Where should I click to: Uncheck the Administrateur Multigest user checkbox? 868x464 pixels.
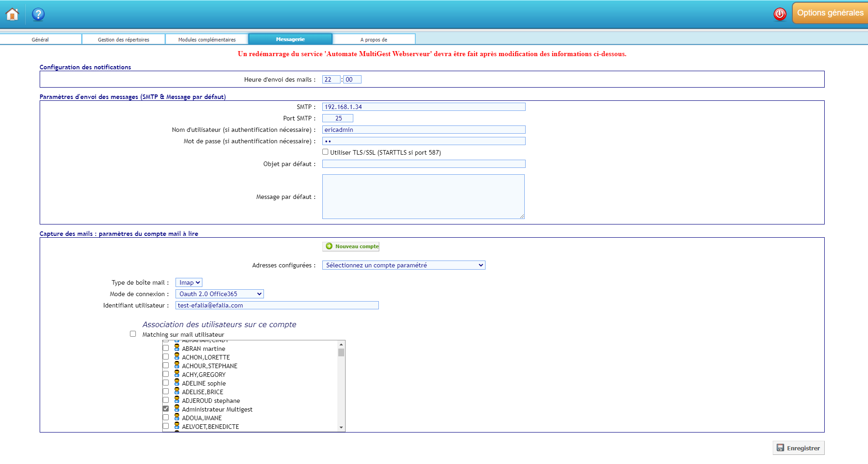(x=166, y=409)
